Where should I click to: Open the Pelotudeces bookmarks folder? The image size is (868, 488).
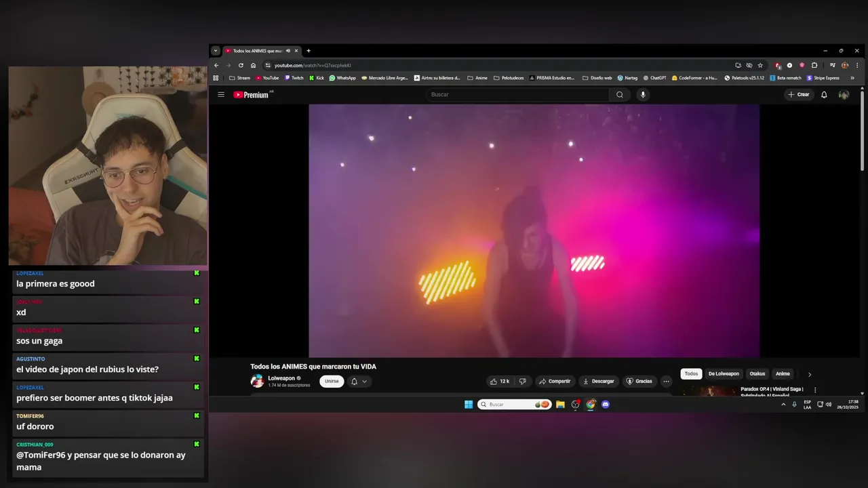click(x=509, y=78)
